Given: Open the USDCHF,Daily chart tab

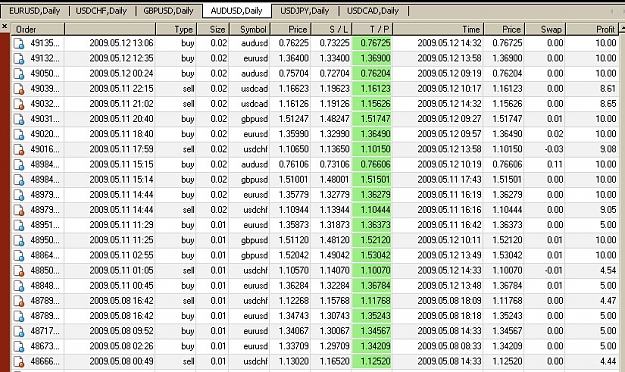Looking at the screenshot, I should tap(101, 11).
